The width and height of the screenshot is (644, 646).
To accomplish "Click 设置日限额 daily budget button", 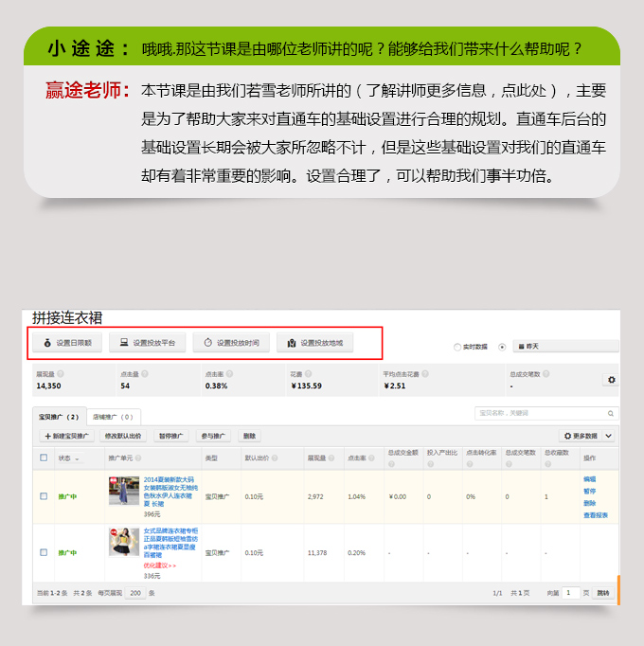I will 67,343.
